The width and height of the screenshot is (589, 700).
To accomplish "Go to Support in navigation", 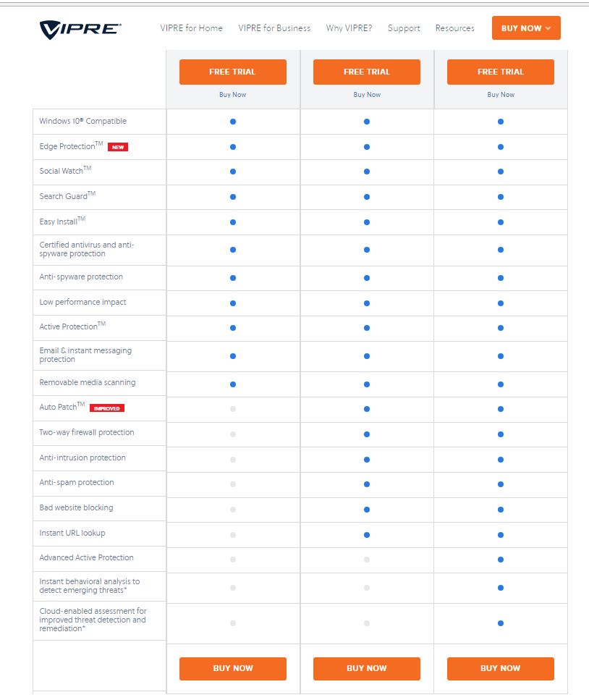I will (x=404, y=28).
